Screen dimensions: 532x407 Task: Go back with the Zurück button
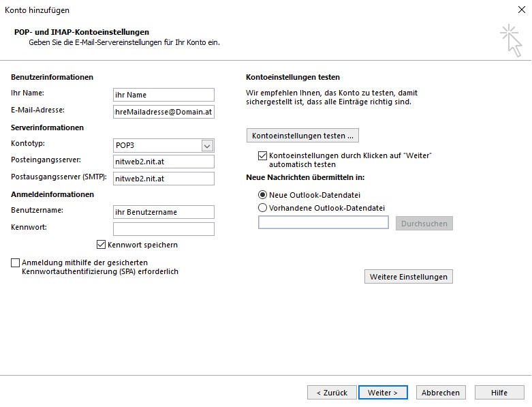[x=332, y=393]
